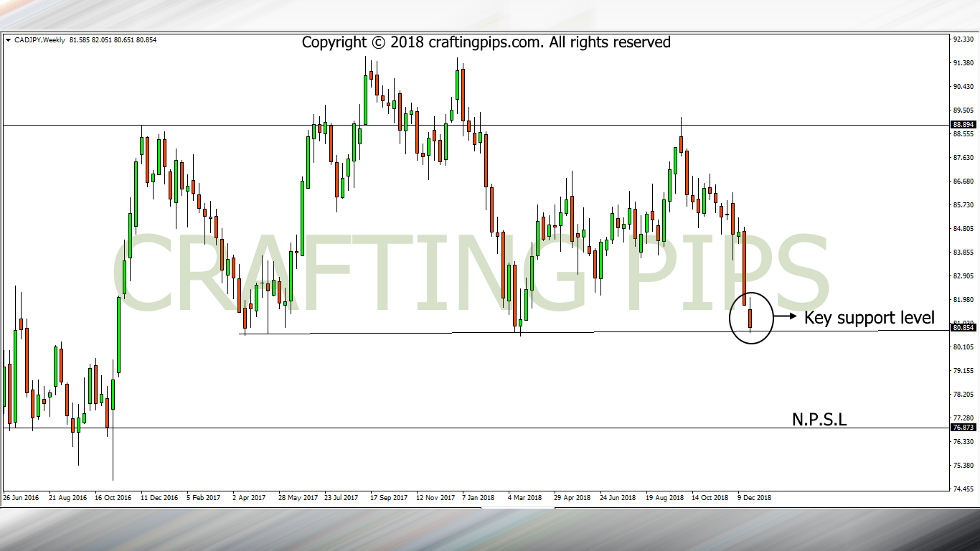
Task: Click the 23 Jul 2017 date label
Action: (341, 497)
